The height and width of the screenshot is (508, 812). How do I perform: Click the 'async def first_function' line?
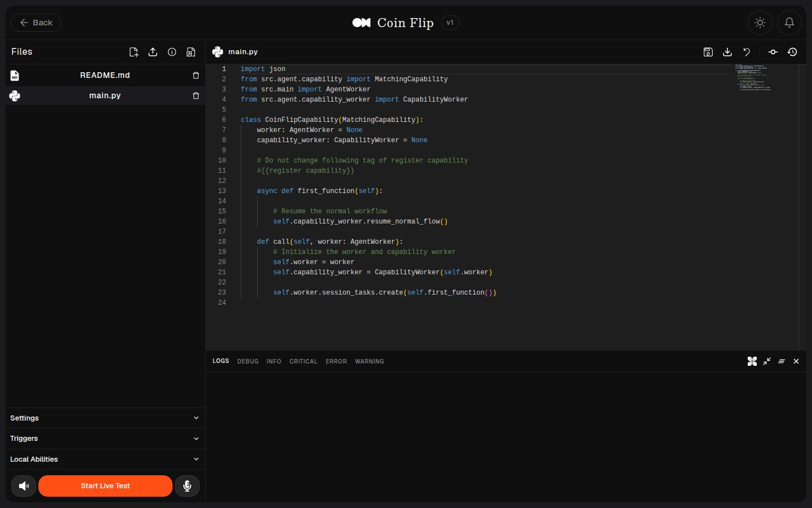[x=320, y=191]
